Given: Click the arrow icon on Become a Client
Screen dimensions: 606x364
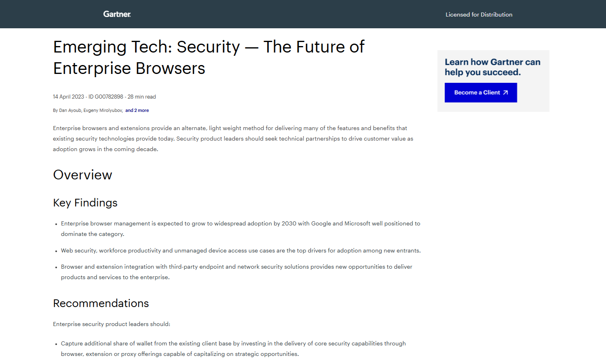Looking at the screenshot, I should point(505,93).
